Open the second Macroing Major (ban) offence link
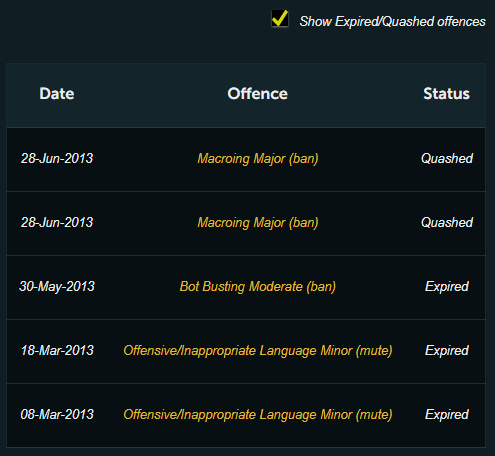 coord(258,223)
